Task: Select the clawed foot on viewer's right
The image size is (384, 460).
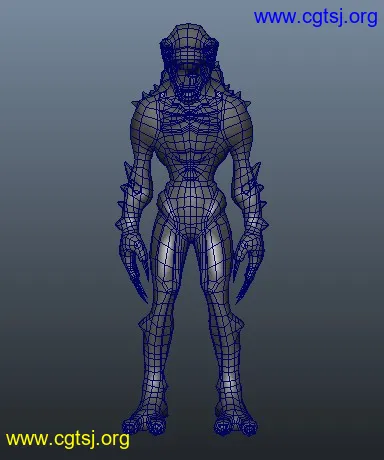Action: (x=236, y=421)
